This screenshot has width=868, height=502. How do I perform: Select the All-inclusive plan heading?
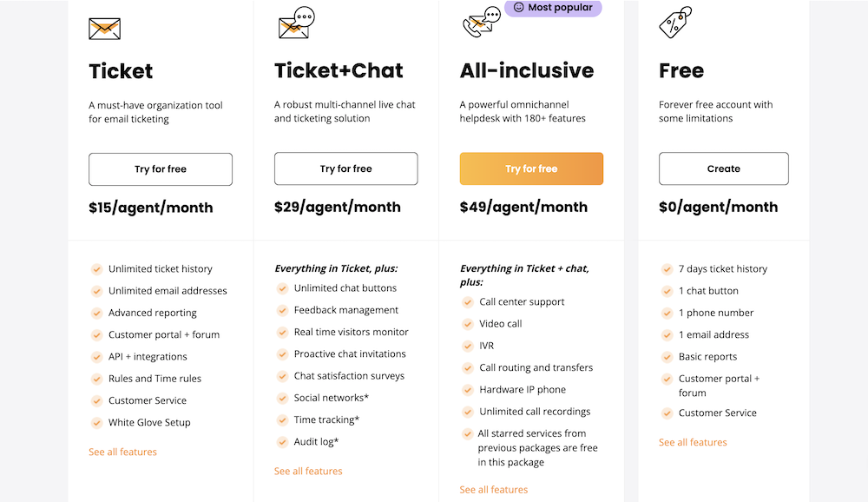[527, 70]
